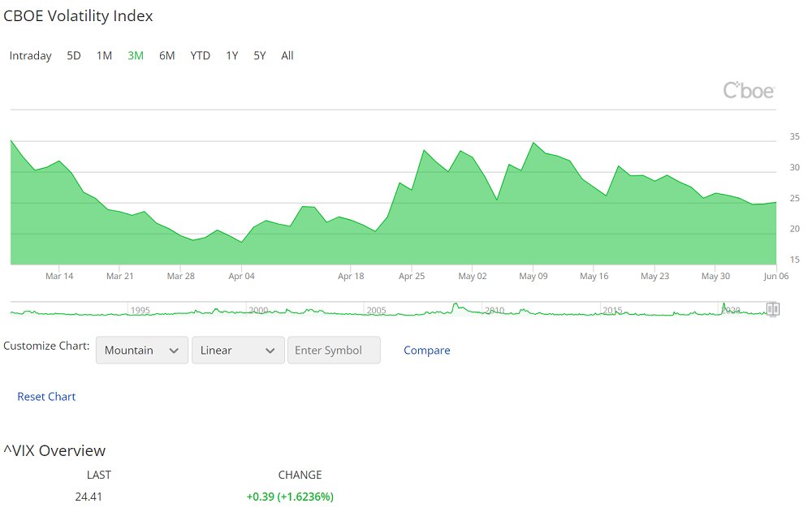
Task: Click the Jun 06 date axis label
Action: [x=775, y=276]
